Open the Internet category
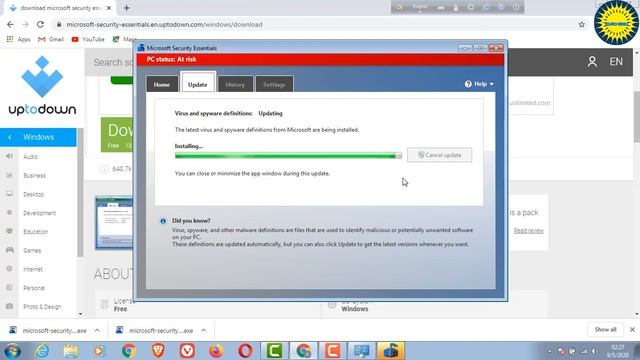Image resolution: width=640 pixels, height=360 pixels. tap(33, 269)
